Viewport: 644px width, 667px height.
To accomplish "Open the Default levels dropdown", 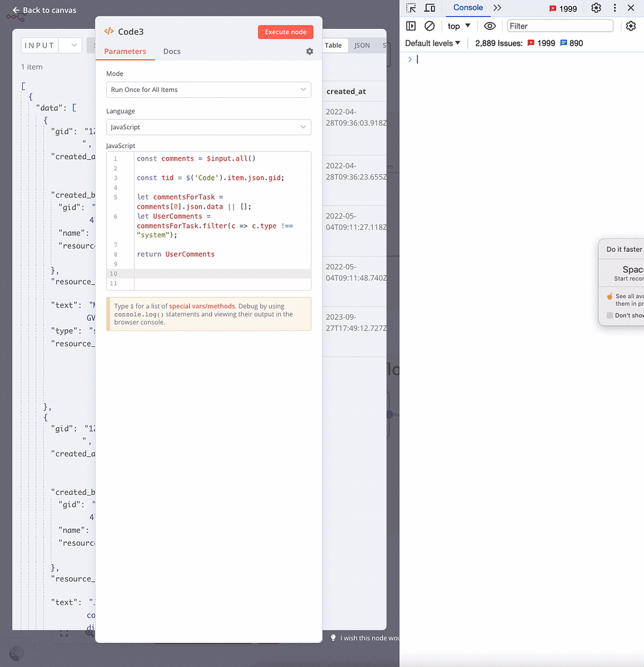I will 432,42.
